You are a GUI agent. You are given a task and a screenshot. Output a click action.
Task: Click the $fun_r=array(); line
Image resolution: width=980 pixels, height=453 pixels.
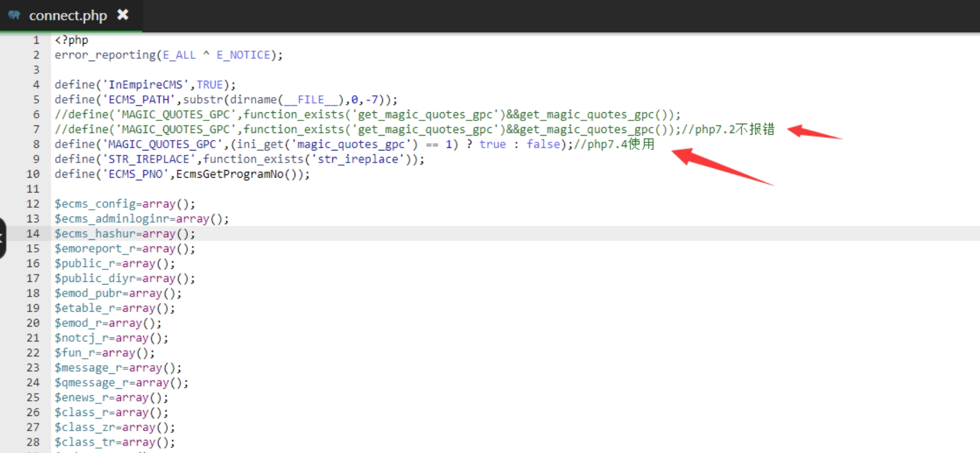point(105,353)
